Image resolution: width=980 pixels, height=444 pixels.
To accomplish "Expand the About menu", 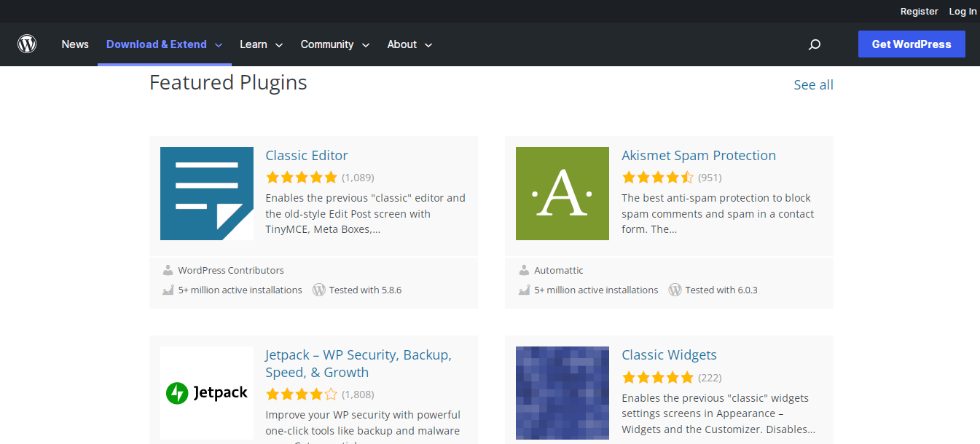I will [x=409, y=44].
